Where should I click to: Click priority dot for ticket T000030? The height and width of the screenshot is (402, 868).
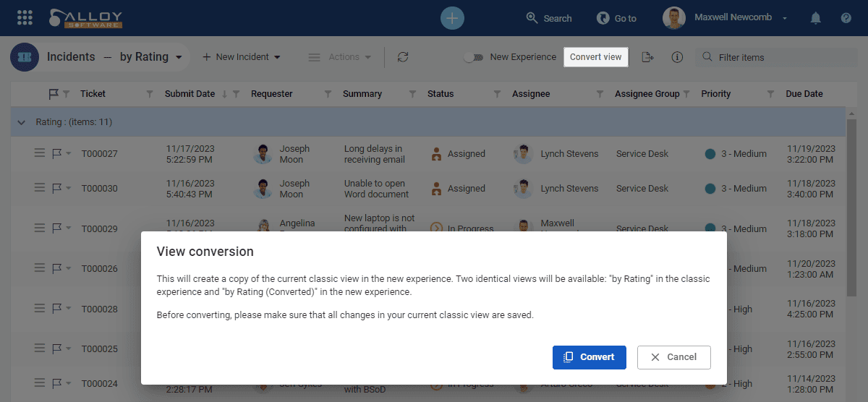pos(710,188)
